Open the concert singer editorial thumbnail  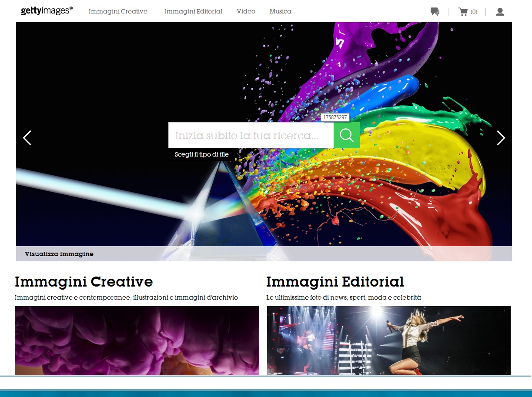tap(389, 340)
